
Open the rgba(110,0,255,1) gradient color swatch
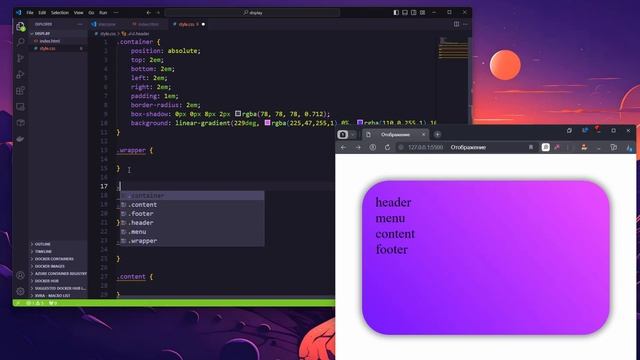[360, 122]
